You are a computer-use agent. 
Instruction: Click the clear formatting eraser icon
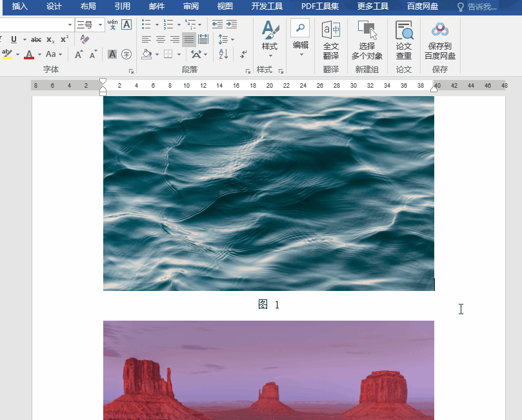[x=85, y=39]
